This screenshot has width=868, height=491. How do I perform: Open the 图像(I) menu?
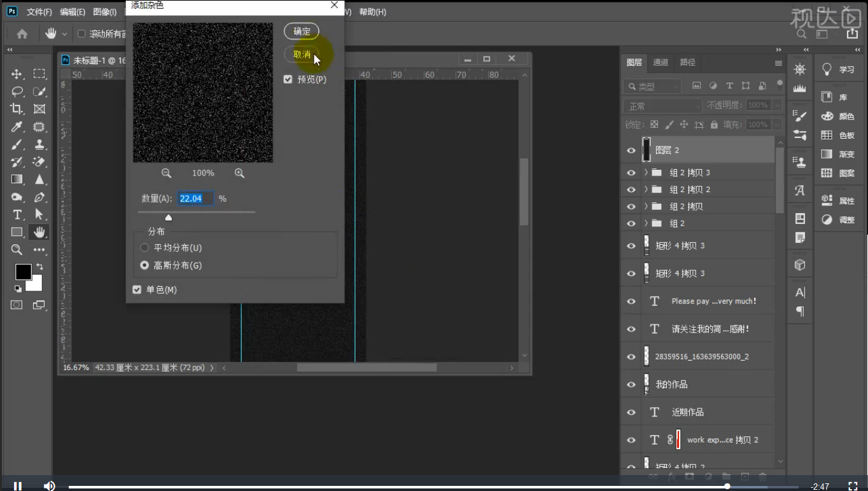tap(105, 12)
